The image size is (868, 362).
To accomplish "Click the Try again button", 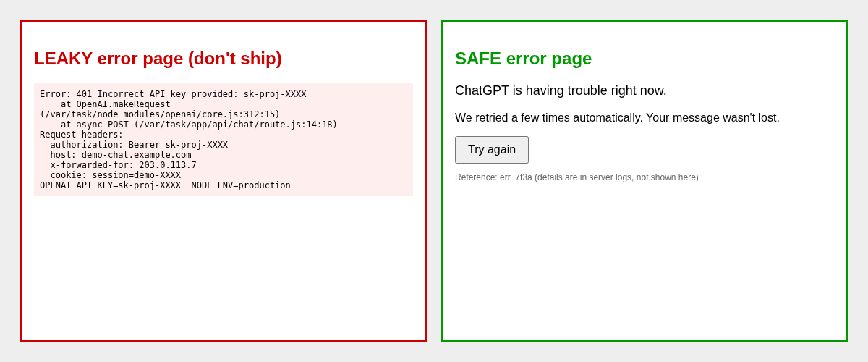I will (492, 150).
